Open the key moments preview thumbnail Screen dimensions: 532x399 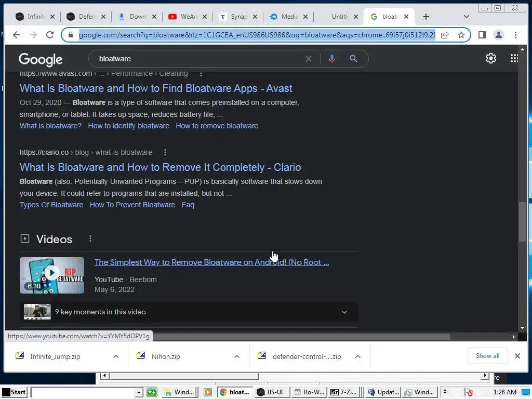point(37,312)
